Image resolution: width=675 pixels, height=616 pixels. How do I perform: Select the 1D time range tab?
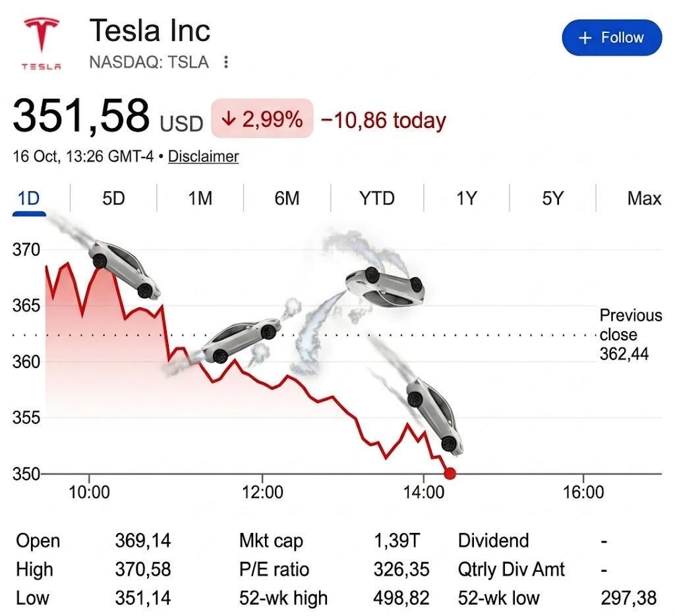coord(29,199)
